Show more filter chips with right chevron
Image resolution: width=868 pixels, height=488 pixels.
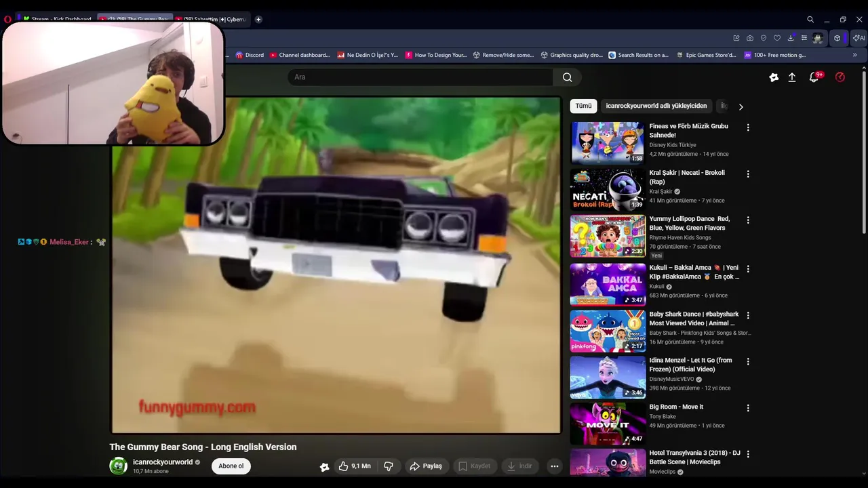(741, 106)
